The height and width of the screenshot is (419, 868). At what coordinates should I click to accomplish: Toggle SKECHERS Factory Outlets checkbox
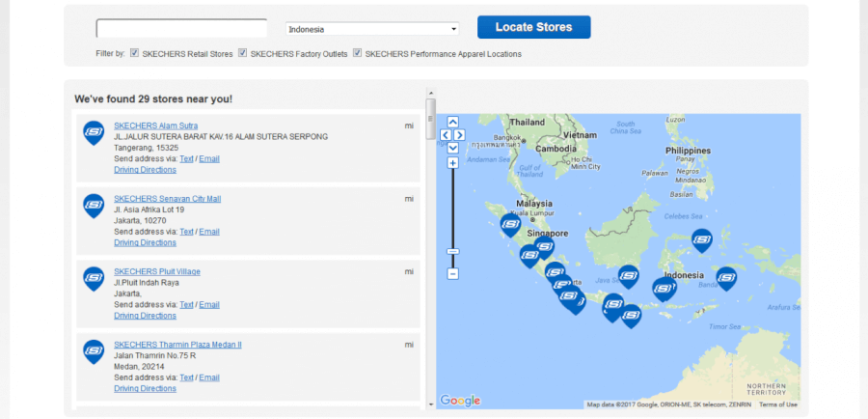click(243, 53)
